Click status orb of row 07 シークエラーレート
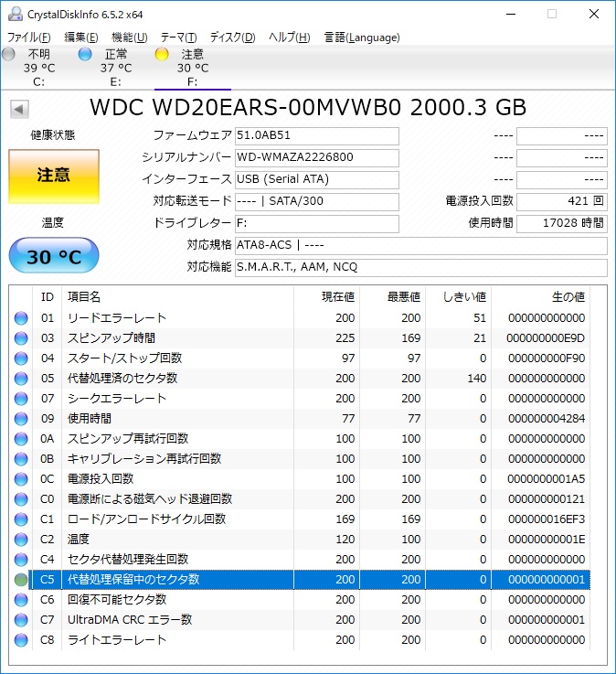The height and width of the screenshot is (674, 616). pyautogui.click(x=21, y=399)
